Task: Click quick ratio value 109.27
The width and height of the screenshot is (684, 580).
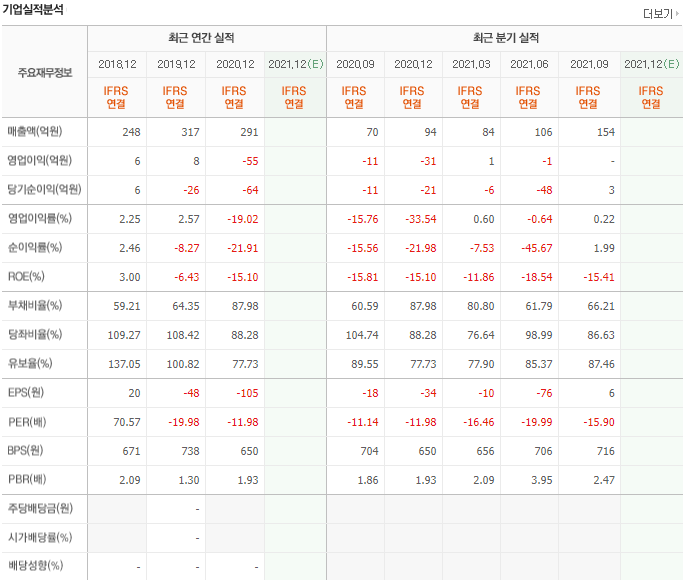Action: click(124, 335)
